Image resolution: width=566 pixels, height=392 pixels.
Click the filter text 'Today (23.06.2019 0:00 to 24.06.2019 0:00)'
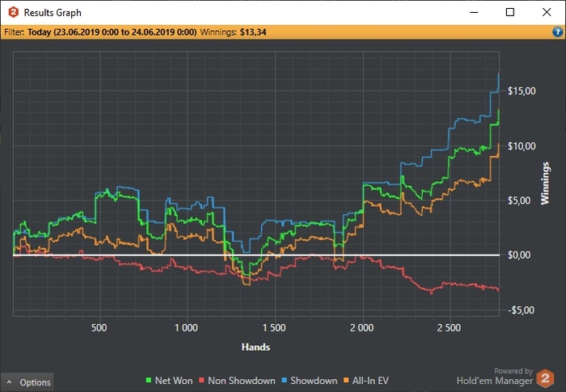pos(112,32)
